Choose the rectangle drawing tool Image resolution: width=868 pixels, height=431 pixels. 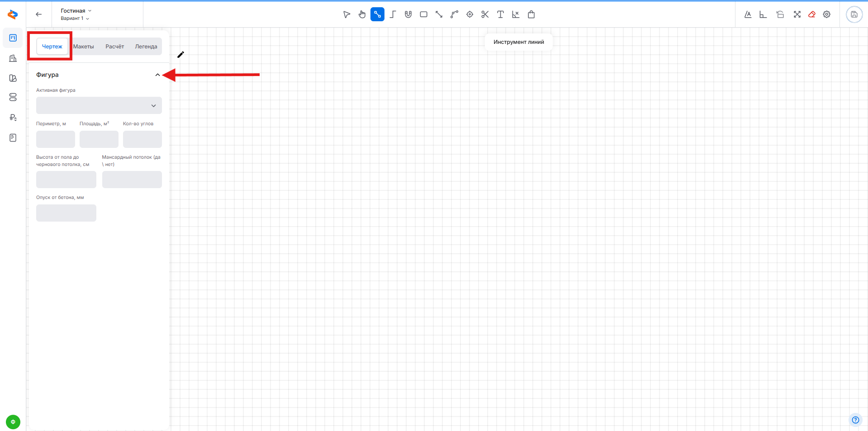[x=423, y=14]
